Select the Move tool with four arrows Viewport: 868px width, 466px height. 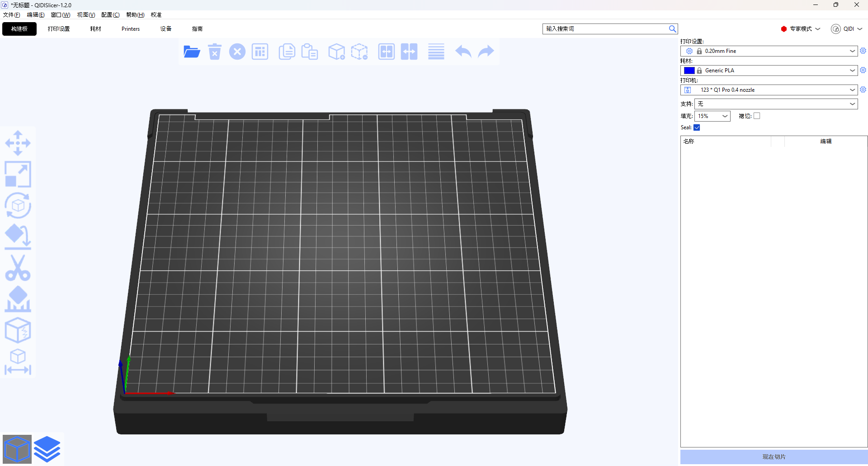18,143
